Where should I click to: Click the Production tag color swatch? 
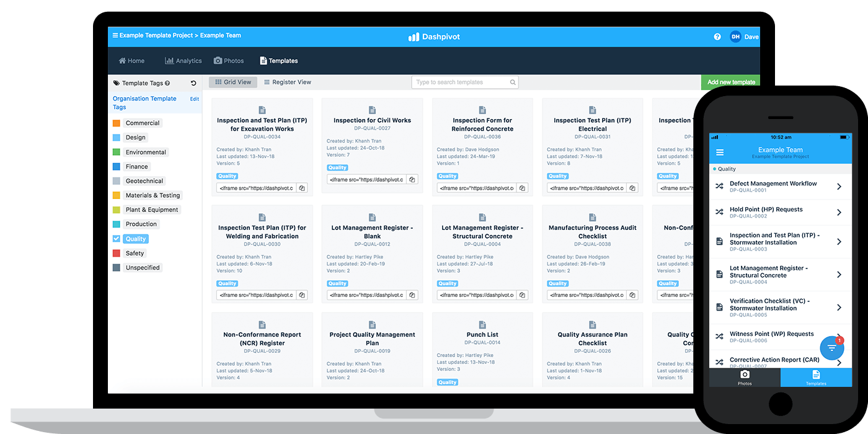pyautogui.click(x=117, y=224)
